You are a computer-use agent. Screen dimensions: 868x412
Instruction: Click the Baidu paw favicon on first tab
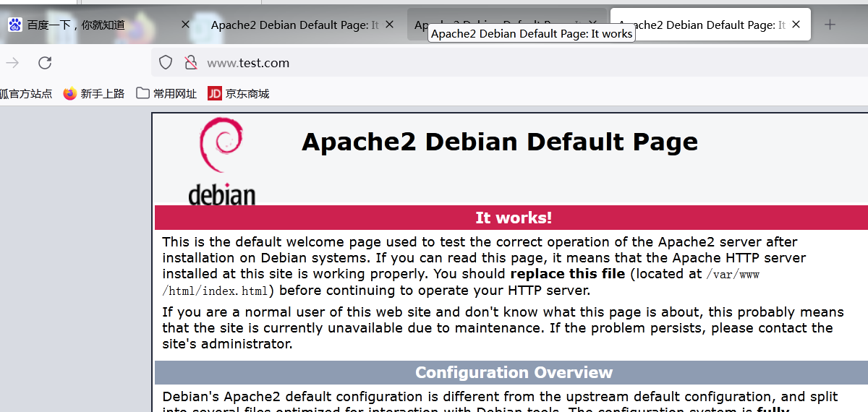click(x=15, y=25)
